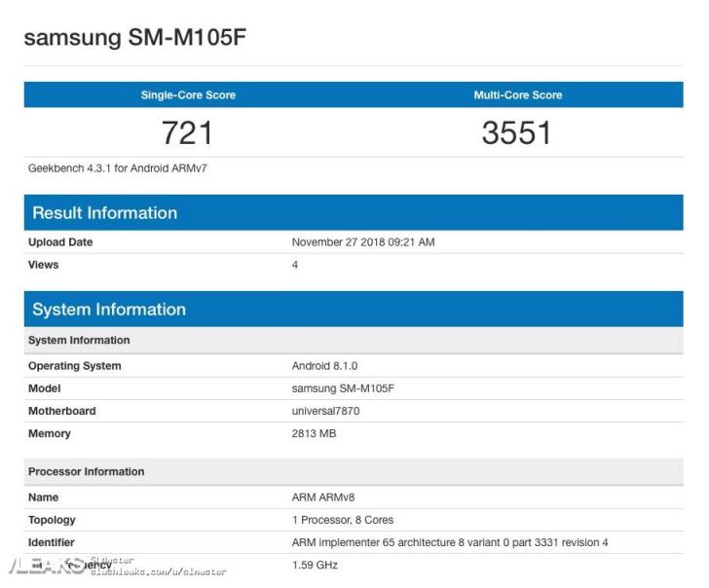The image size is (709, 588).
Task: Select the ARM ARMv8 processor name value
Action: click(323, 497)
